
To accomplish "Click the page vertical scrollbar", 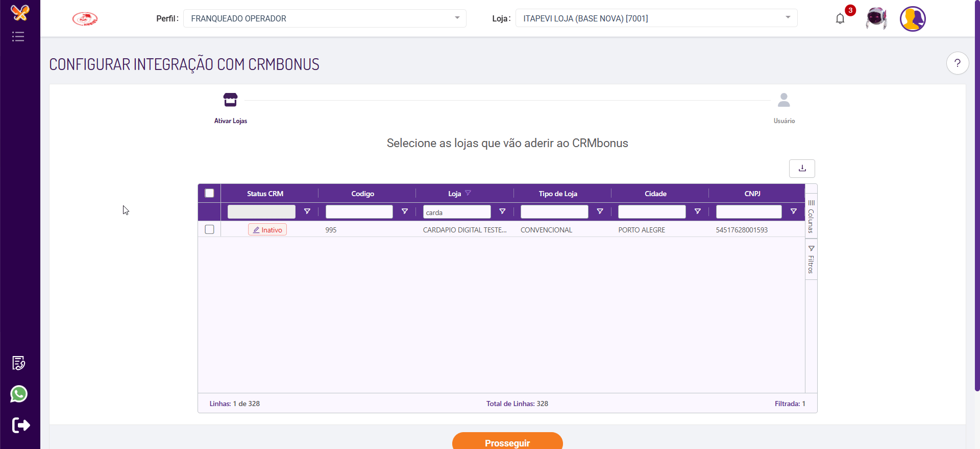I will pos(977,196).
